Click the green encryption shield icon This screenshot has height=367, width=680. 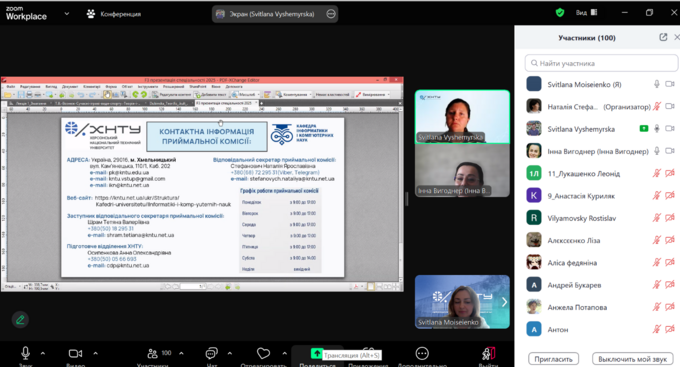tap(560, 13)
